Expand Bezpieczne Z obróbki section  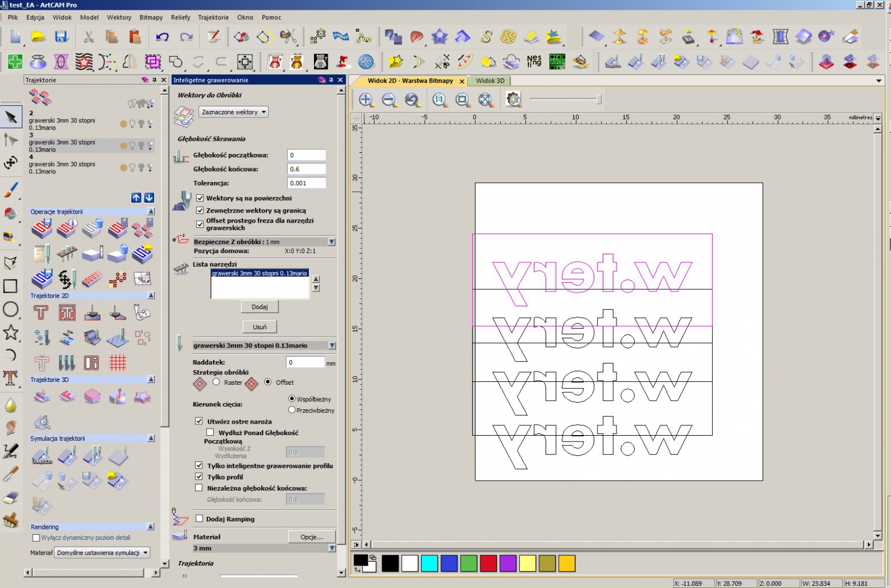(x=331, y=242)
